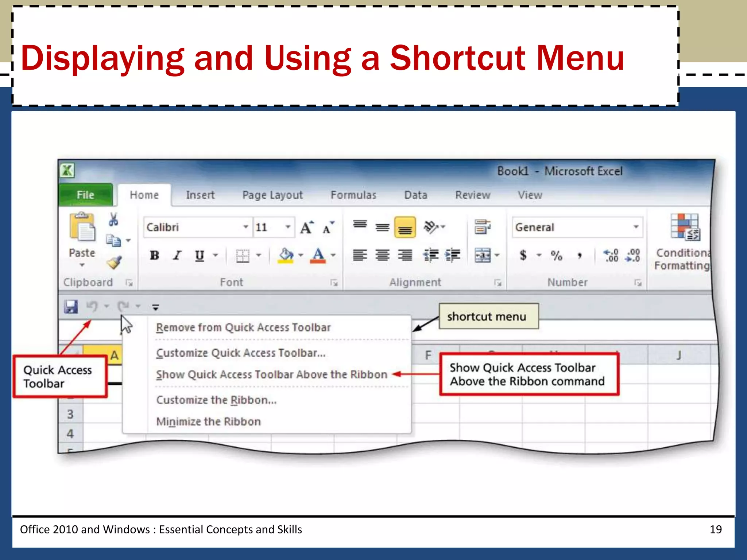Open the General number format dropdown

[x=636, y=227]
